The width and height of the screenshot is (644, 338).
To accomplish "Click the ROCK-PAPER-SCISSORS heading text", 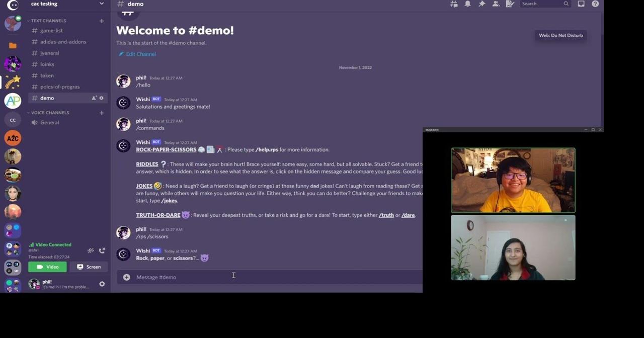I will tap(166, 149).
